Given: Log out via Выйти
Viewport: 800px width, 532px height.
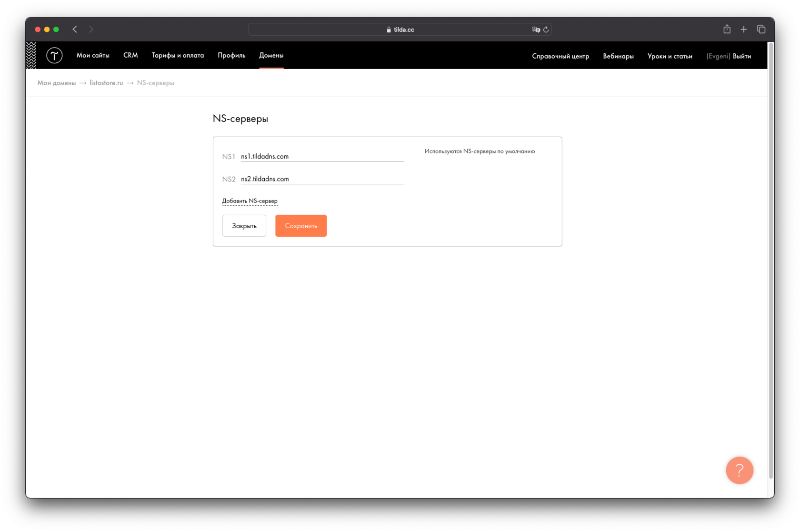Looking at the screenshot, I should pos(742,56).
